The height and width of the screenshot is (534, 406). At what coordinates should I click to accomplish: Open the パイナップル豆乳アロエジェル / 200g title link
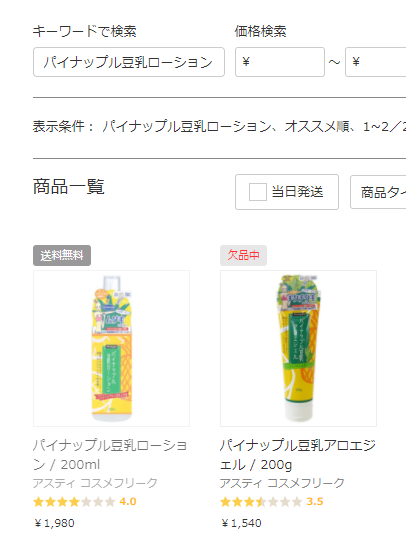point(298,455)
